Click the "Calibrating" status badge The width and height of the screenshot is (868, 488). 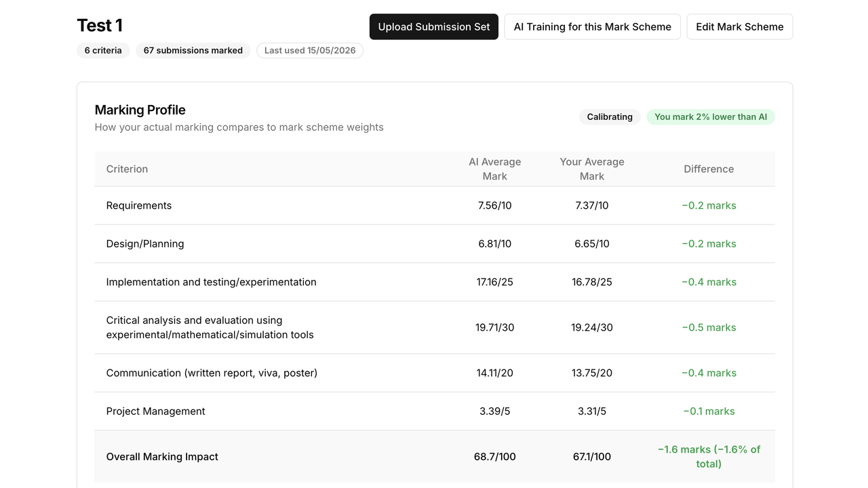pos(610,117)
